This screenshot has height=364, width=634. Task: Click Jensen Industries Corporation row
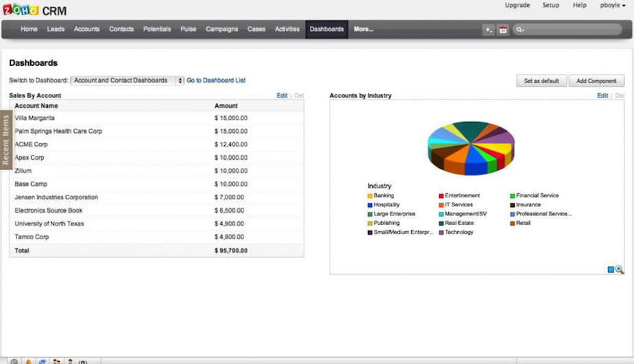(156, 197)
